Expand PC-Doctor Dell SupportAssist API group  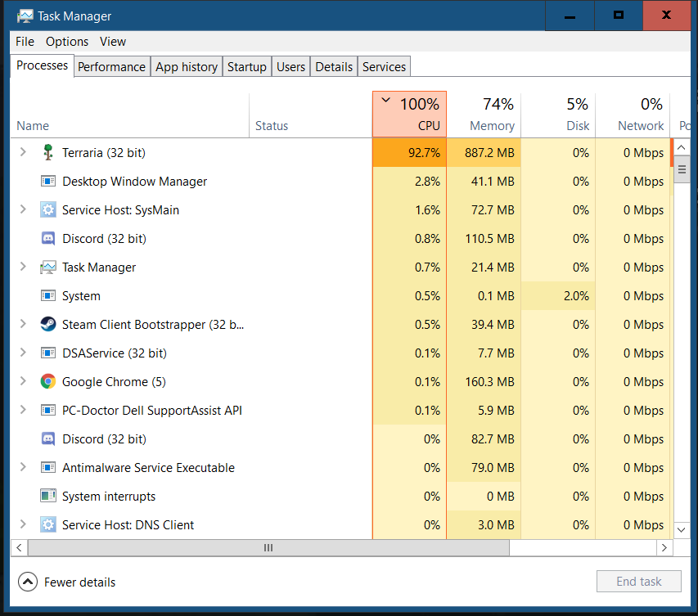click(23, 410)
